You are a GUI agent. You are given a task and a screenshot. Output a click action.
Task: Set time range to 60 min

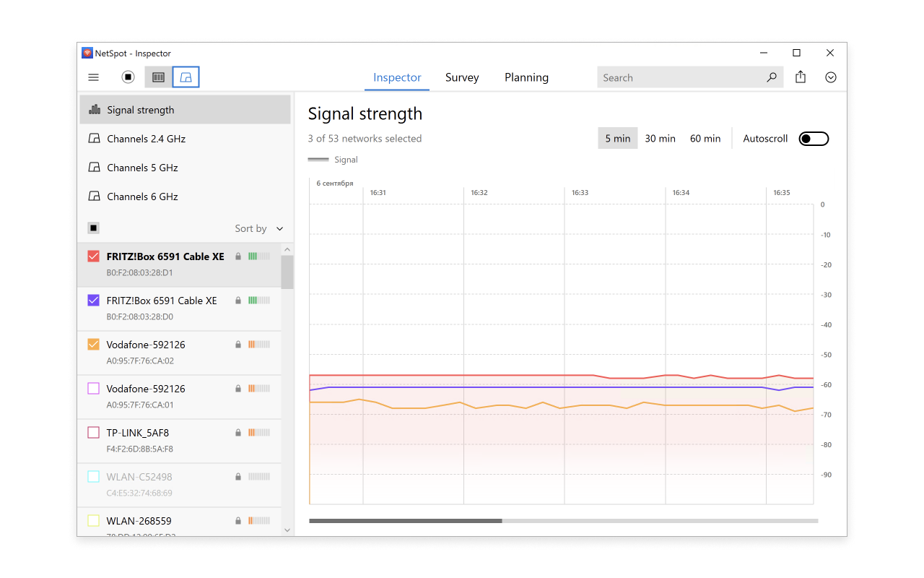pos(705,139)
